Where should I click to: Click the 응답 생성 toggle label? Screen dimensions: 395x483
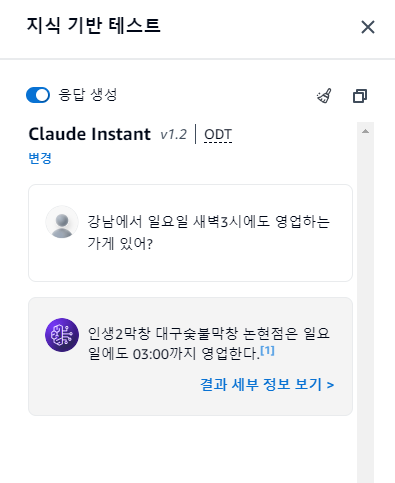coord(88,95)
